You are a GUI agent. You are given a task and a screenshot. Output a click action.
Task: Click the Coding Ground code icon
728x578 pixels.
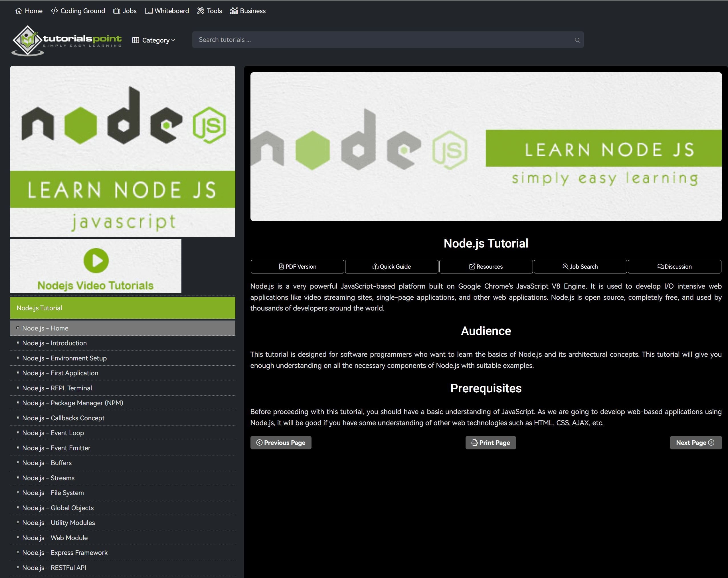[x=54, y=11]
